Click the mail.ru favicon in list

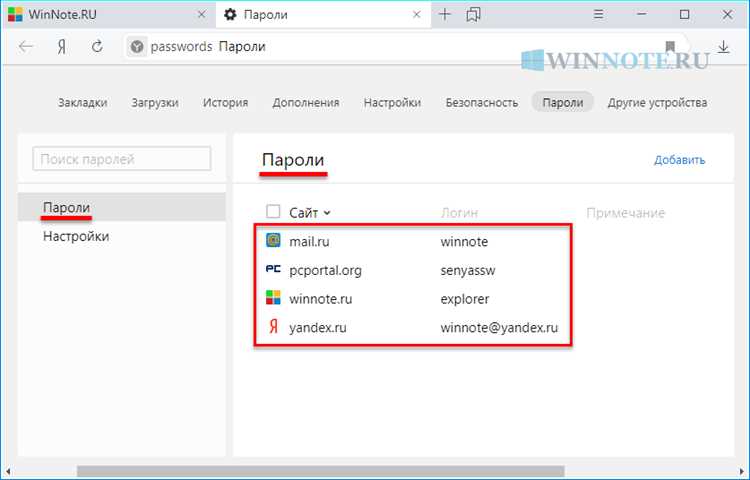(273, 240)
